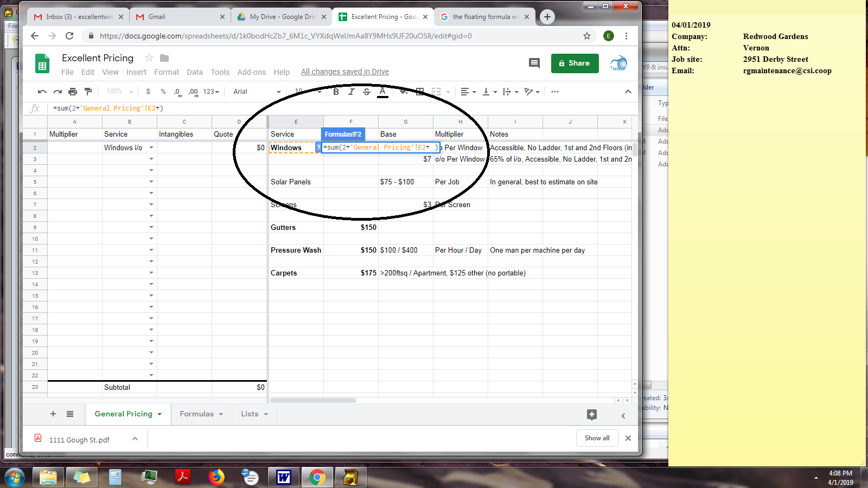Image resolution: width=868 pixels, height=488 pixels.
Task: Click the formula bar input
Action: click(x=342, y=108)
